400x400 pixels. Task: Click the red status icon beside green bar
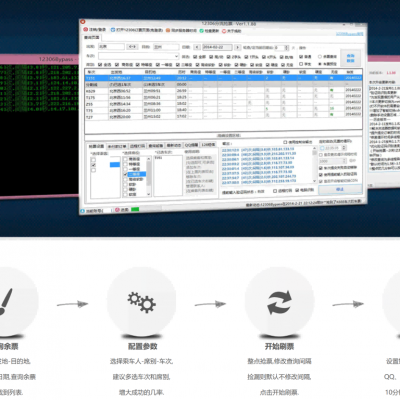[x=117, y=210]
